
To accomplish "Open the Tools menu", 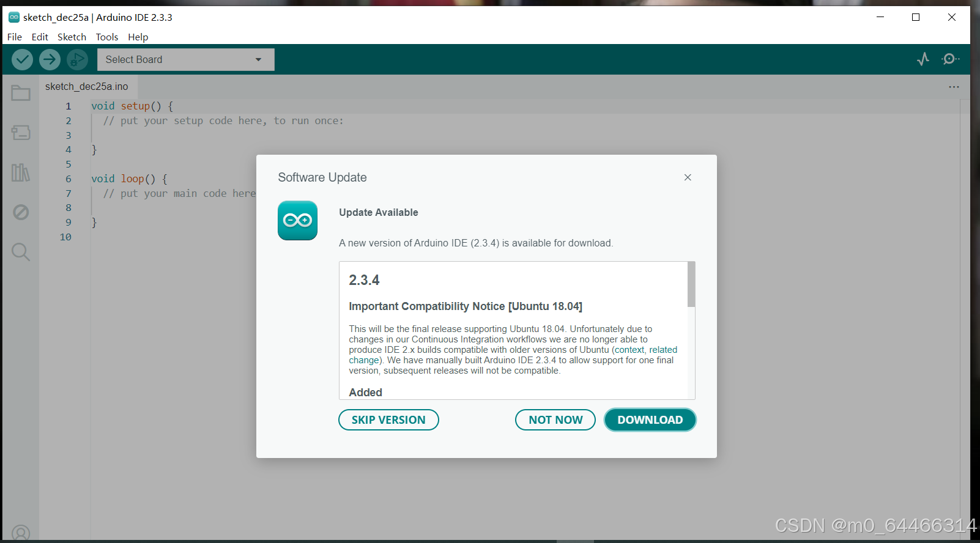I will (107, 37).
